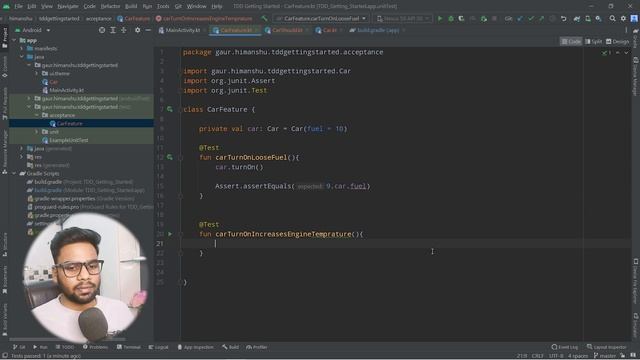Open the Terminal tool window

pos(129,347)
